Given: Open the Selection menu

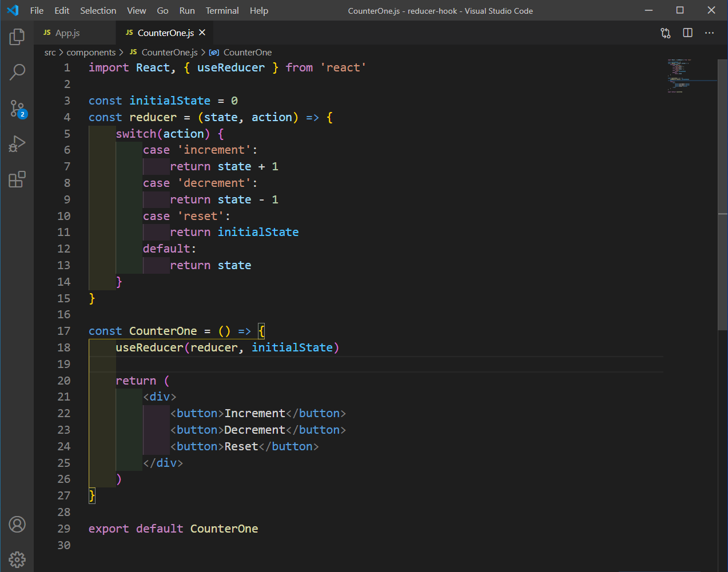Looking at the screenshot, I should click(x=98, y=10).
